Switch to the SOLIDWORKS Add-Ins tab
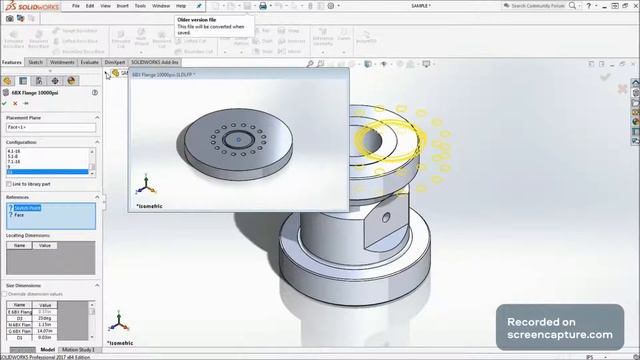This screenshot has width=640, height=360. coord(155,62)
